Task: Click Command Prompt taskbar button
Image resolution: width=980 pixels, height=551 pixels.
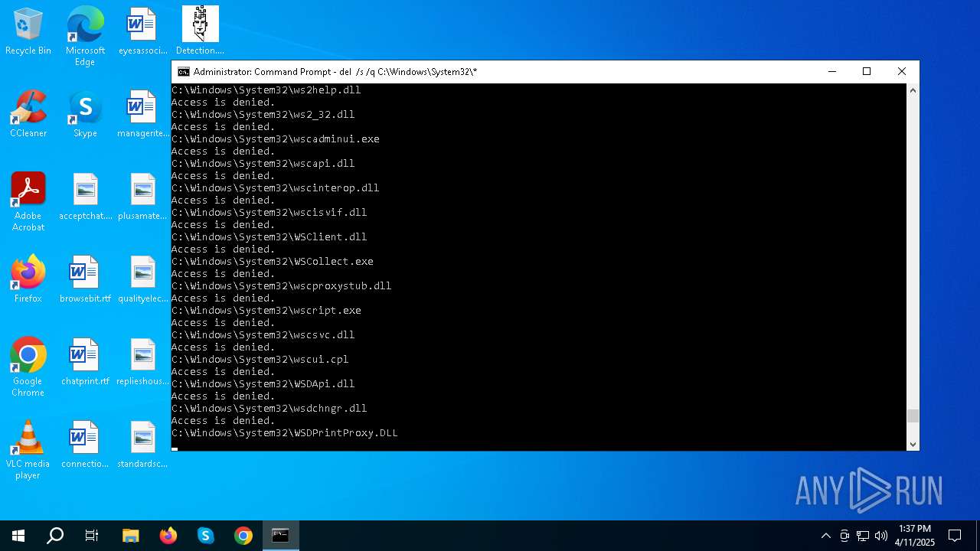Action: point(281,536)
